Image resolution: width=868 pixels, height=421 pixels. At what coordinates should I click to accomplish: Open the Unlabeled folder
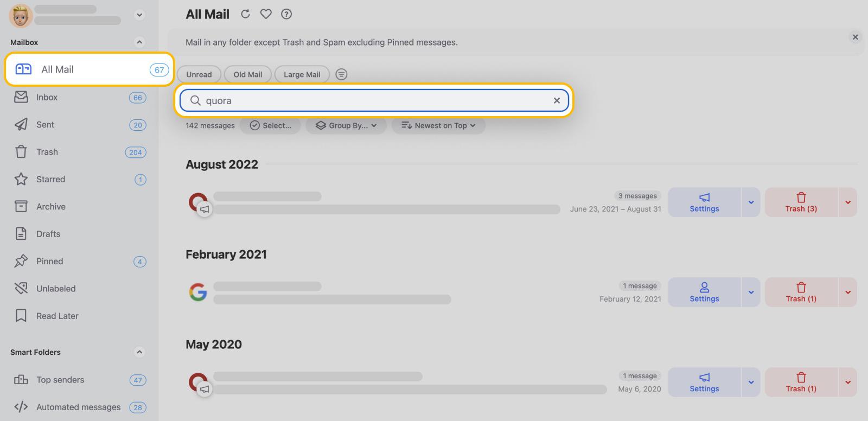(x=80, y=289)
